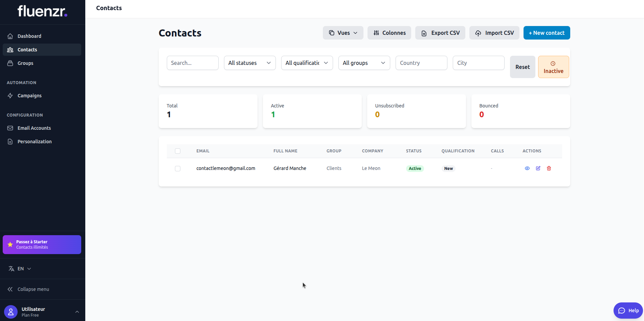
Task: Open the Personalization settings
Action: [35, 141]
